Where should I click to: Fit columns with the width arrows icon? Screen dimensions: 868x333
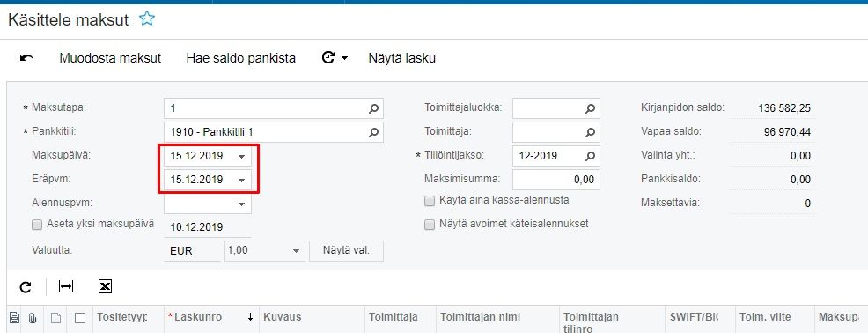click(x=66, y=286)
